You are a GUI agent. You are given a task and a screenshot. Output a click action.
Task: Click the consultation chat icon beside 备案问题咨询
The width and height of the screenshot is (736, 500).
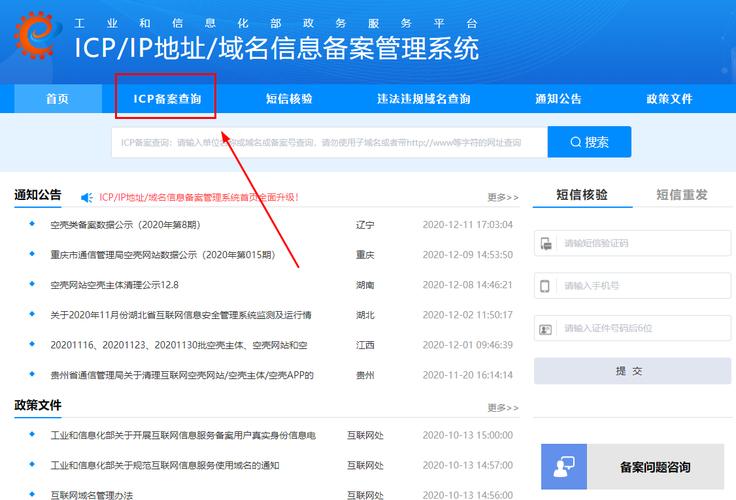564,467
